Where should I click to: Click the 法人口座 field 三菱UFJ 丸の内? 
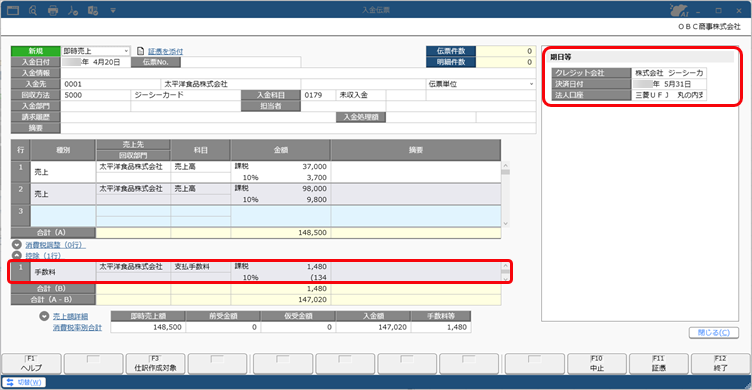(x=669, y=95)
